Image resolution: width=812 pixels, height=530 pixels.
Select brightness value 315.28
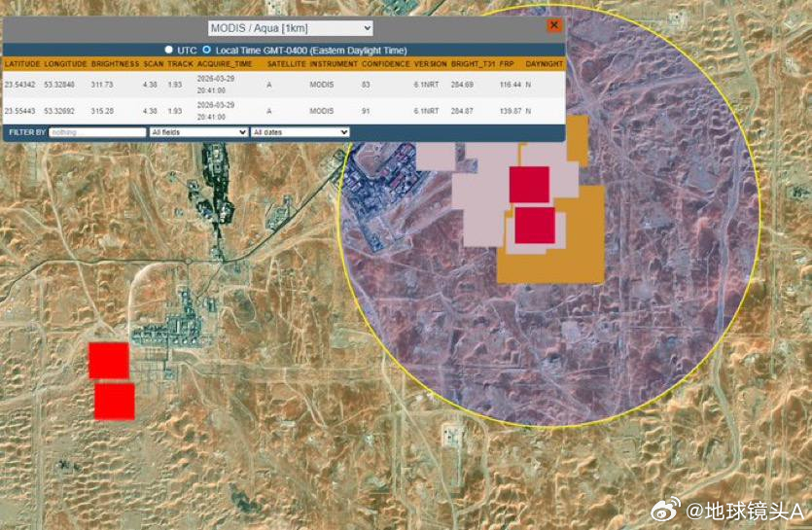click(x=102, y=111)
